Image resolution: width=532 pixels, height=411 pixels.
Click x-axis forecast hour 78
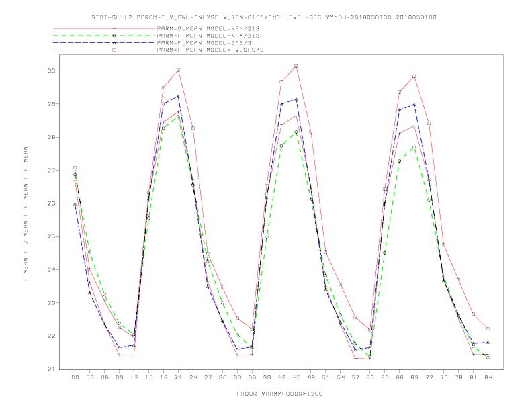tap(458, 377)
